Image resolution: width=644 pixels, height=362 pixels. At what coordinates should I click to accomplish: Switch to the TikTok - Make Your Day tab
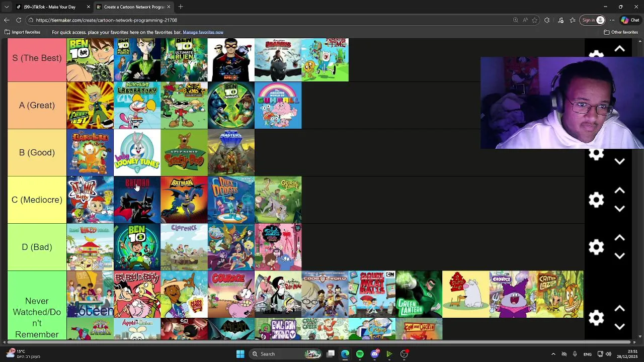(x=53, y=7)
